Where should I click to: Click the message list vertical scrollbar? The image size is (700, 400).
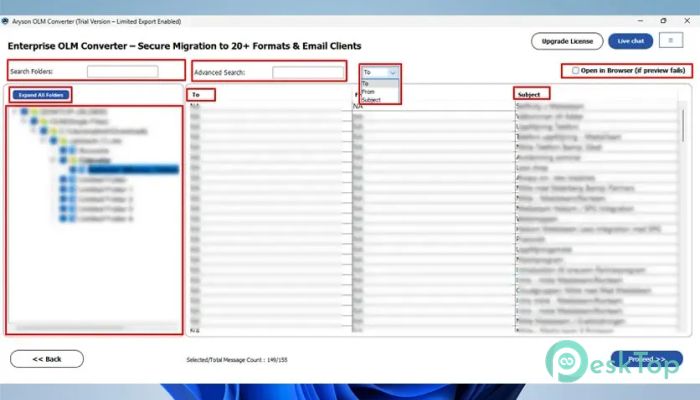pyautogui.click(x=683, y=126)
